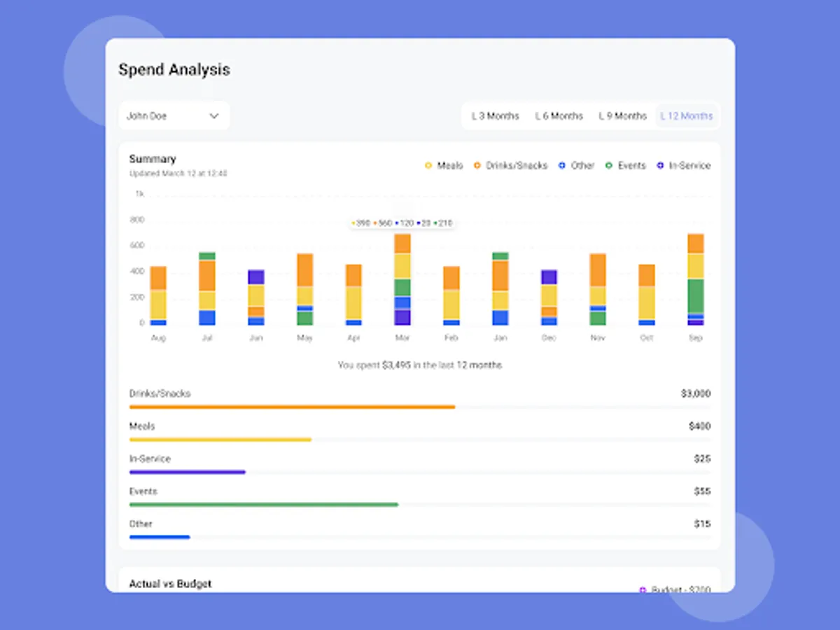
Task: Click the Actual vs Budget heading
Action: coord(170,583)
